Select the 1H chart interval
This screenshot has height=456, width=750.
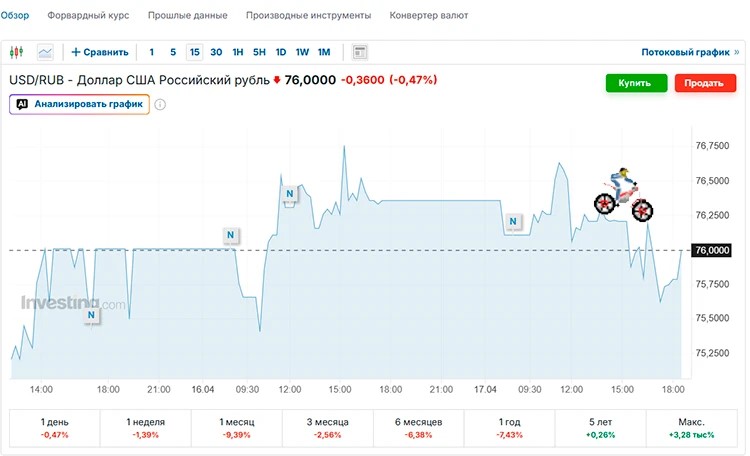[x=238, y=52]
